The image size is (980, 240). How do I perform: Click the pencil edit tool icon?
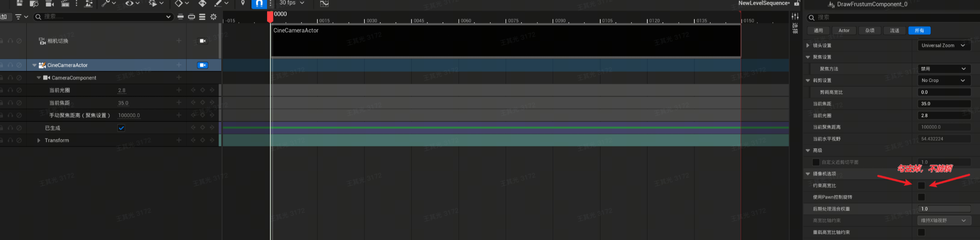(x=218, y=3)
